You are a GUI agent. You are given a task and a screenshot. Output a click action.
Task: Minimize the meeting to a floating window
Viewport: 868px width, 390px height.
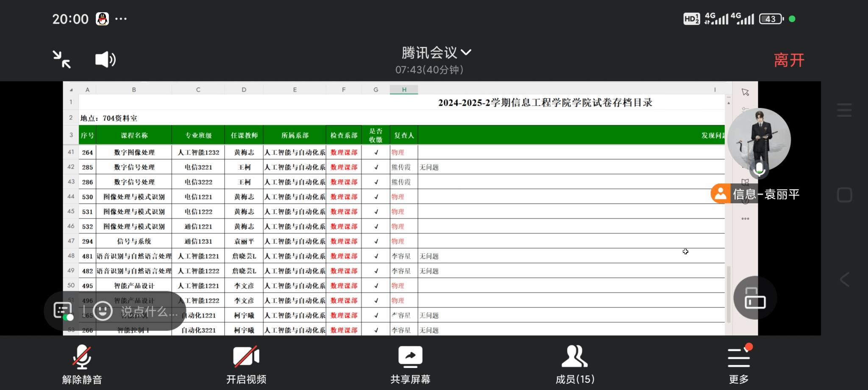[x=62, y=59]
